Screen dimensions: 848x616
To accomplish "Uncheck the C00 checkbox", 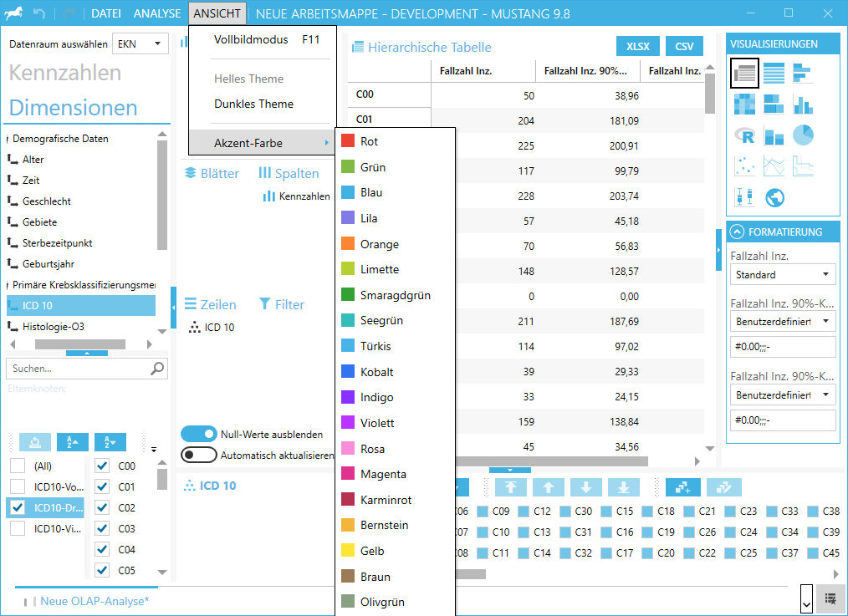I will 102,466.
